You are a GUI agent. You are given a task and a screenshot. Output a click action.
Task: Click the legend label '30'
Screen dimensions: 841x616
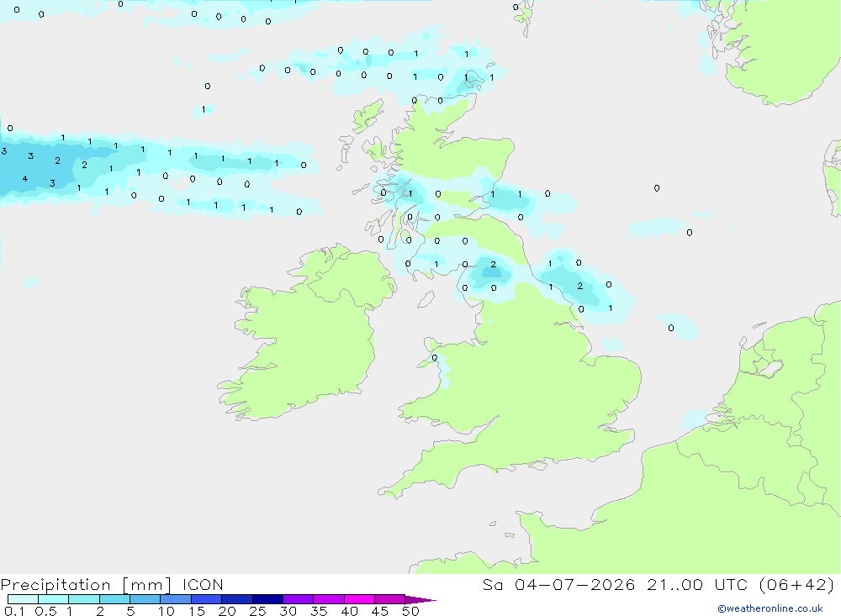[288, 611]
